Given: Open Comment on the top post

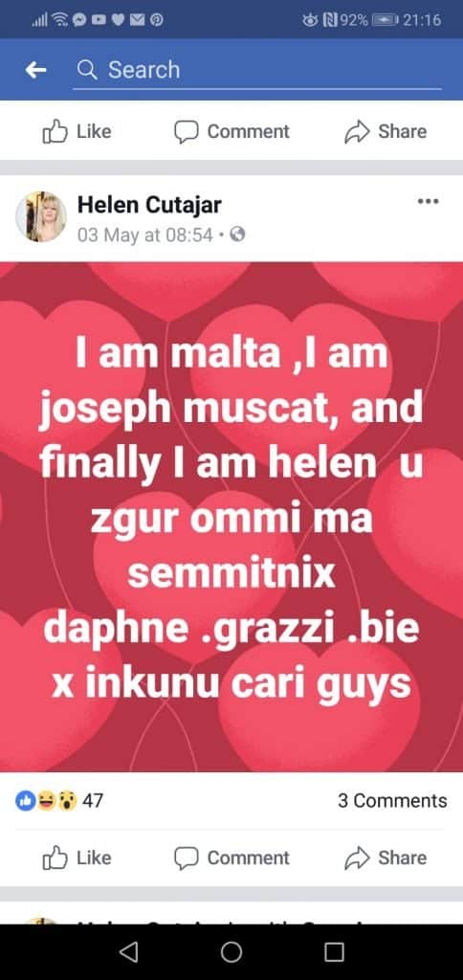Looking at the screenshot, I should (x=231, y=131).
